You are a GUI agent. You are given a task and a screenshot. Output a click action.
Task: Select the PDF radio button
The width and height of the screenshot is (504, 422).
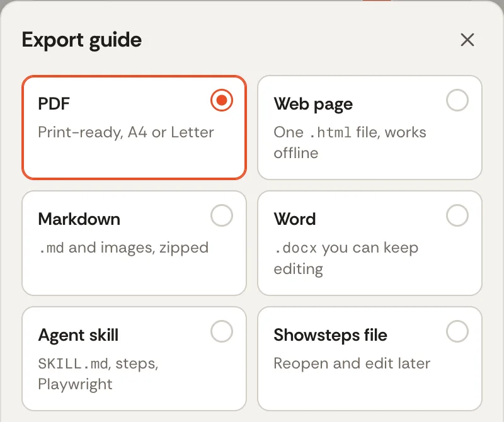coord(222,100)
